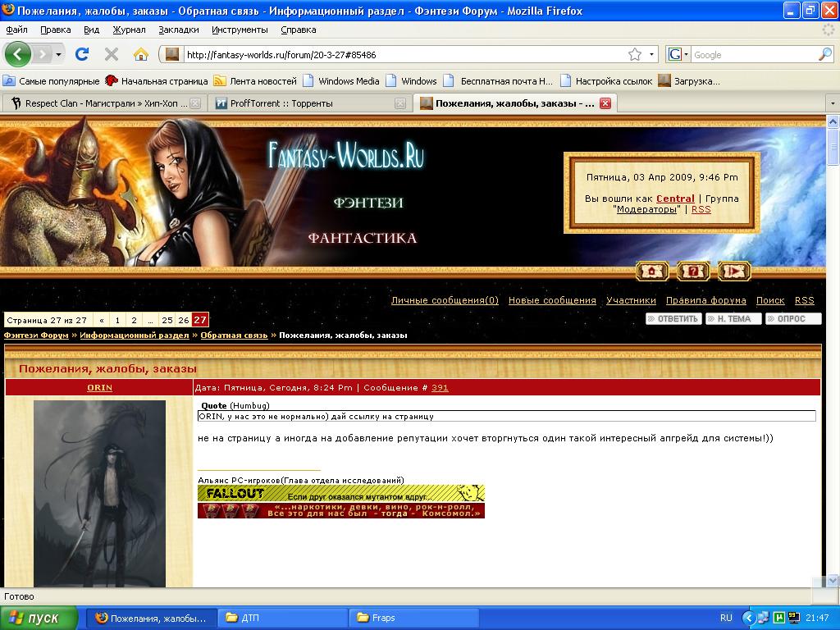
Task: Bookmark this page with the star
Action: (635, 54)
